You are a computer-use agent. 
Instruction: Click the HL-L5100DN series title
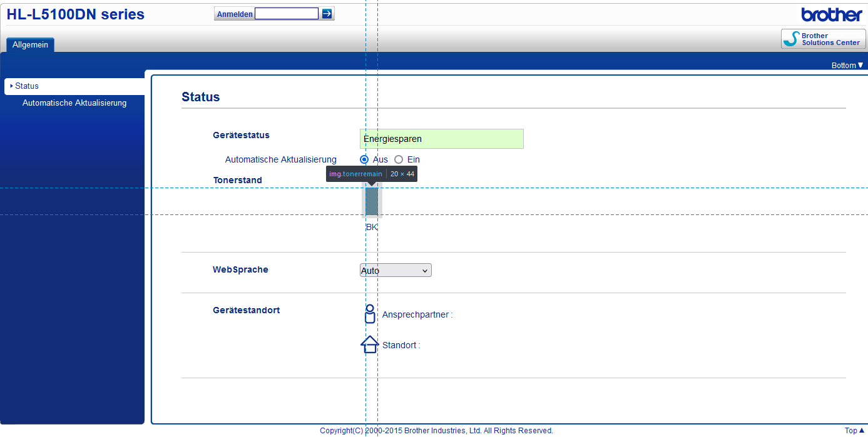pos(76,14)
